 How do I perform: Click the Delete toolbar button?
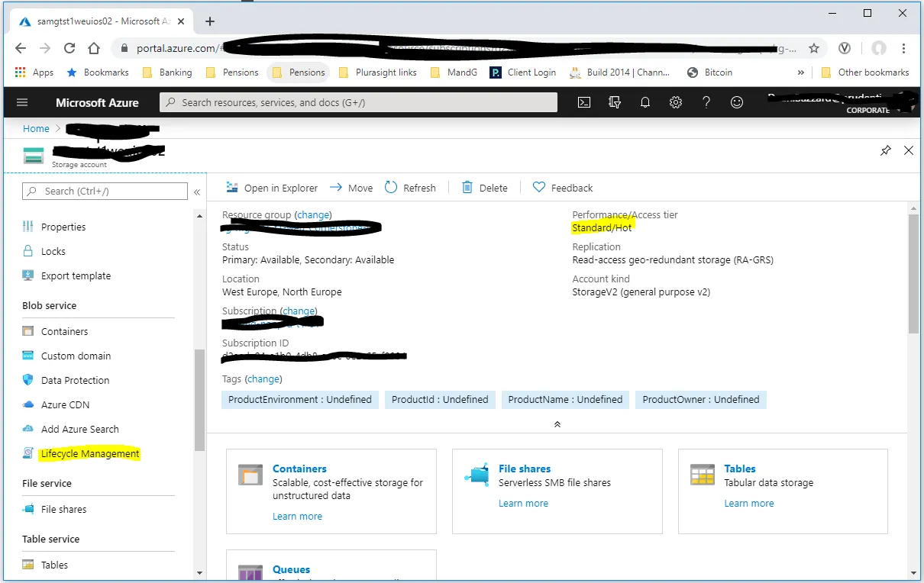click(x=485, y=188)
